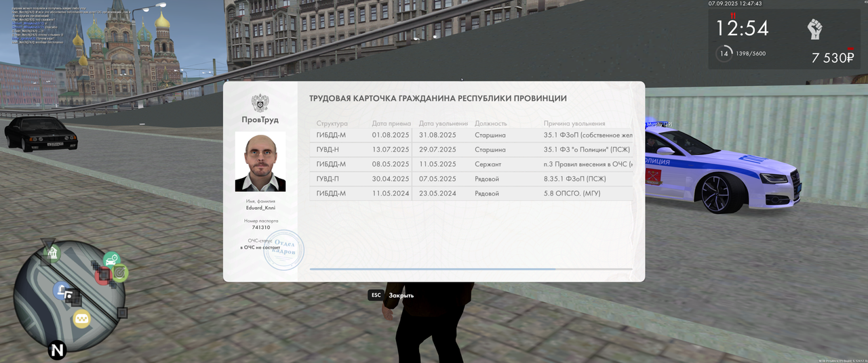Click hire date 08.05.2025
The width and height of the screenshot is (868, 363).
tap(391, 164)
